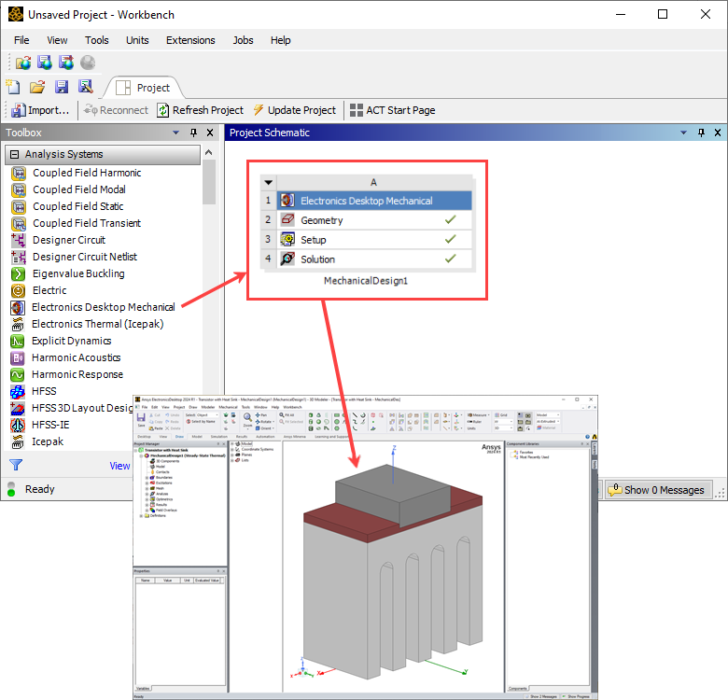Open the File menu
Screen dimensions: 728x700
[x=21, y=40]
